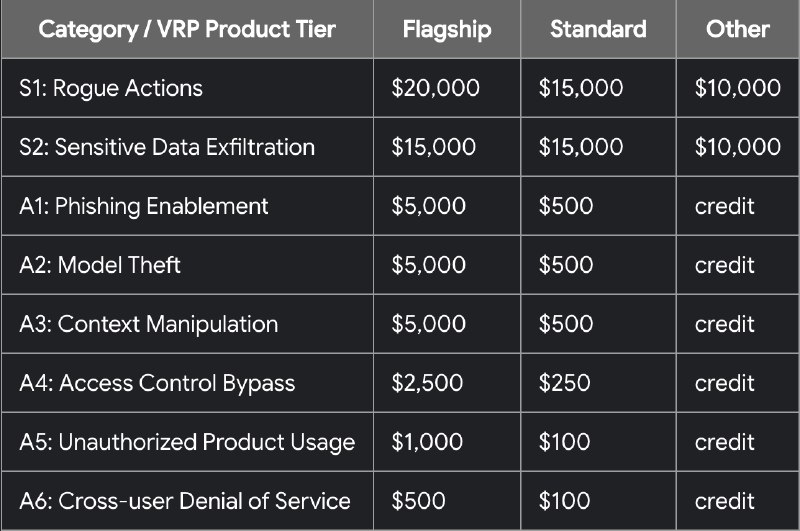
Task: Click the "A2: Model Theft" row label
Action: (100, 265)
